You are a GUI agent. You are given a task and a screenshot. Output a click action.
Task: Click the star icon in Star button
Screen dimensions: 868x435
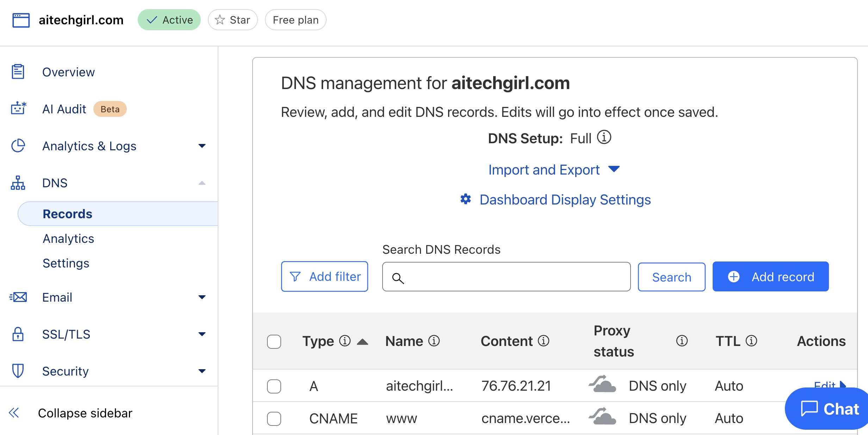click(x=220, y=20)
